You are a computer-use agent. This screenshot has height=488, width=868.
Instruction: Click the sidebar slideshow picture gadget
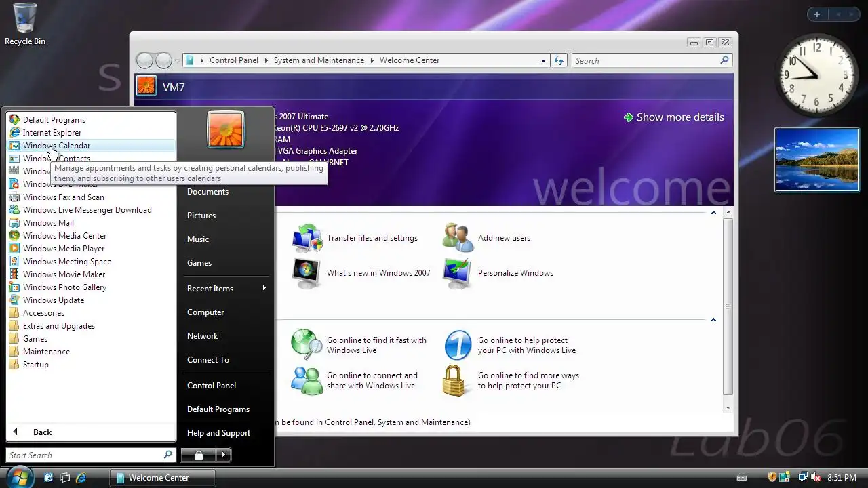(x=817, y=160)
